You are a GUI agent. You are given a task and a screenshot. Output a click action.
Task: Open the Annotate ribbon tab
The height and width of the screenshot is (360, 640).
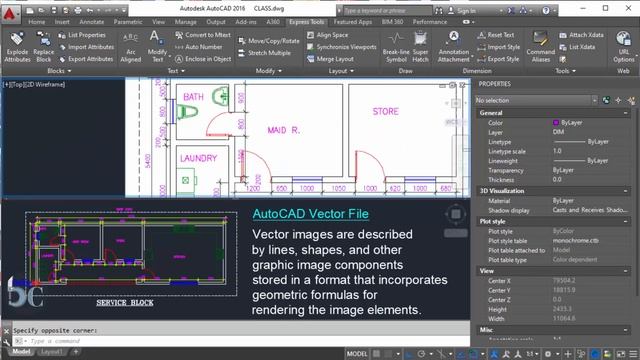coord(91,22)
